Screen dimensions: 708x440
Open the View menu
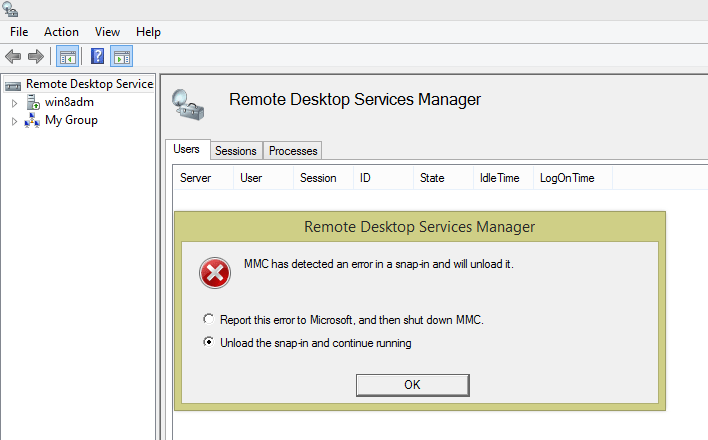[107, 32]
